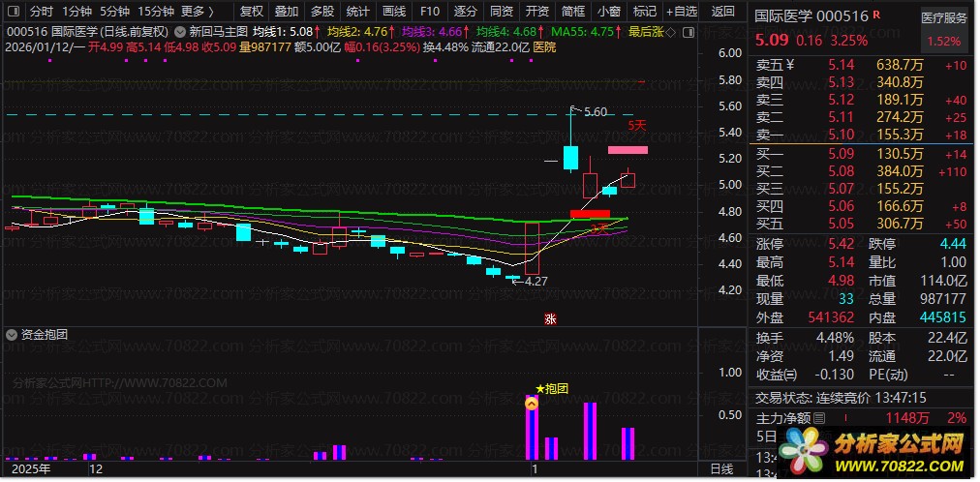Viewport: 980px width, 482px height.
Task: Click the 同资 toolbar button
Action: (502, 12)
